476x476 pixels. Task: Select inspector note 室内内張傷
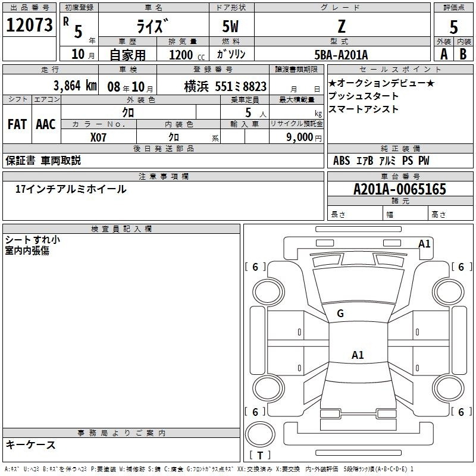click(27, 250)
